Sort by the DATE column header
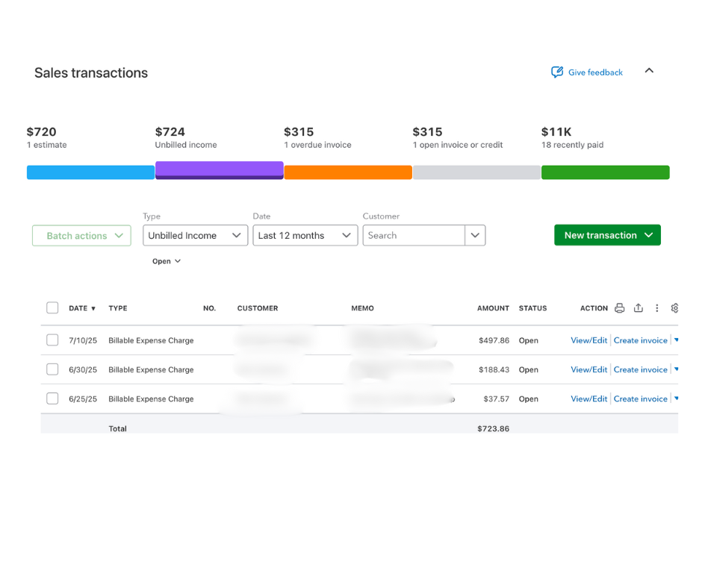The image size is (702, 588). pyautogui.click(x=82, y=308)
